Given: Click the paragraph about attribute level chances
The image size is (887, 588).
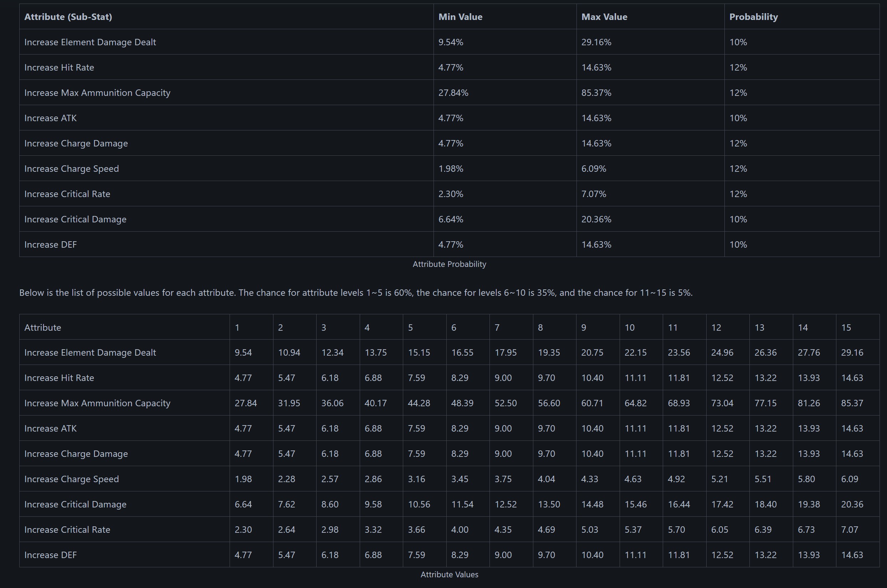Looking at the screenshot, I should coord(355,293).
